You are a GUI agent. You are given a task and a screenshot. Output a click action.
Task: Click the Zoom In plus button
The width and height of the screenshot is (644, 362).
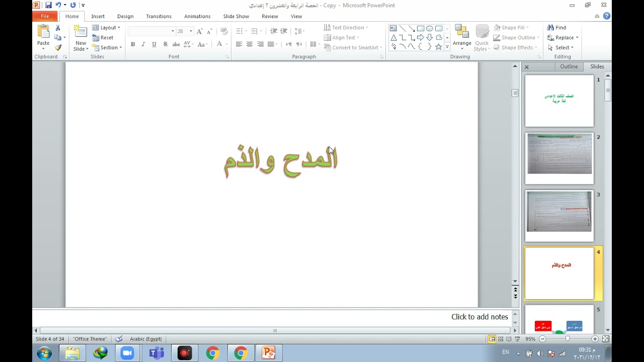pyautogui.click(x=595, y=339)
